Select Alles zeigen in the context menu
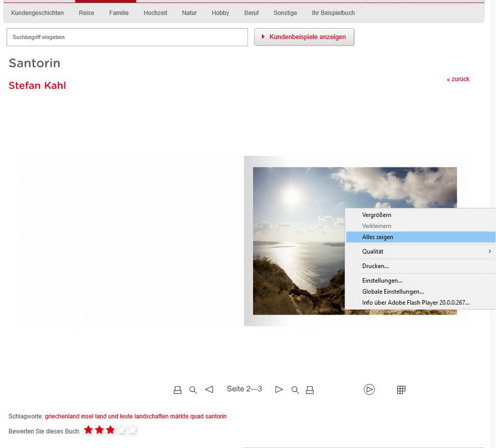Image resolution: width=496 pixels, height=448 pixels. tap(420, 237)
